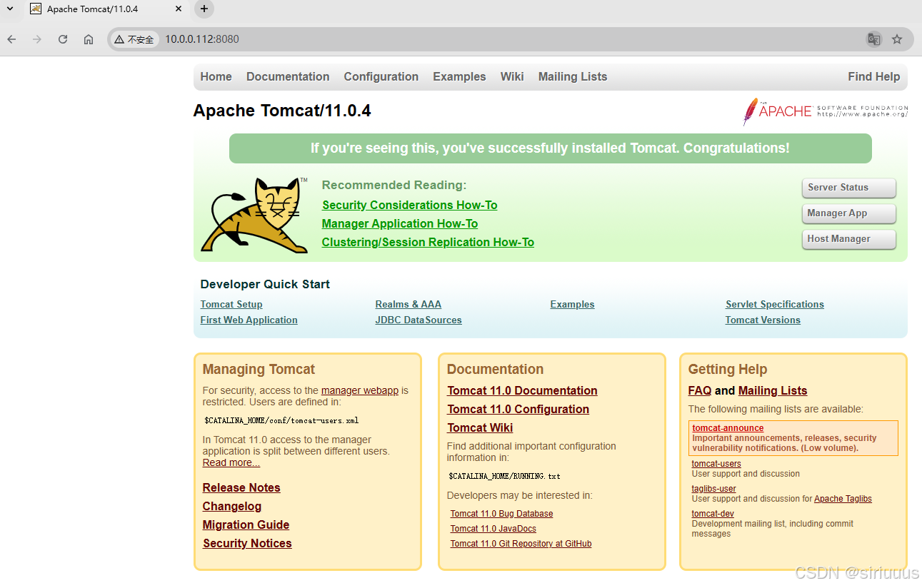Image resolution: width=922 pixels, height=588 pixels.
Task: Open the Tomcat 11.0 Documentation link
Action: pyautogui.click(x=522, y=390)
